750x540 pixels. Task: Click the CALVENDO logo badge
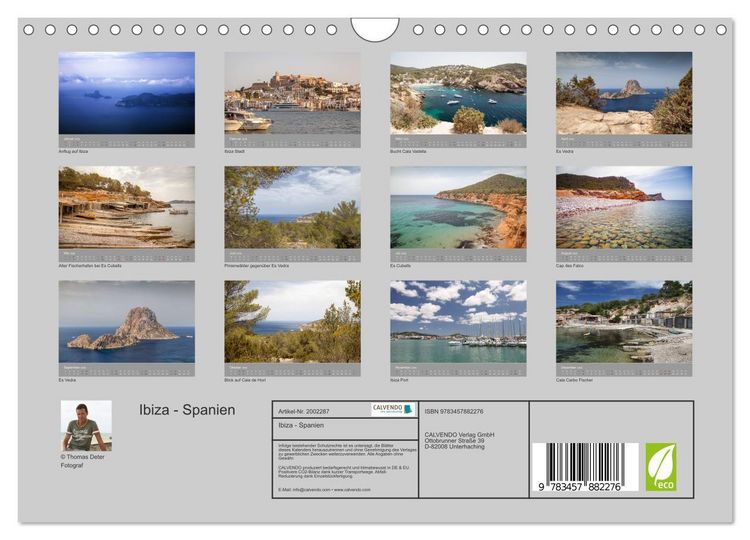point(393,409)
